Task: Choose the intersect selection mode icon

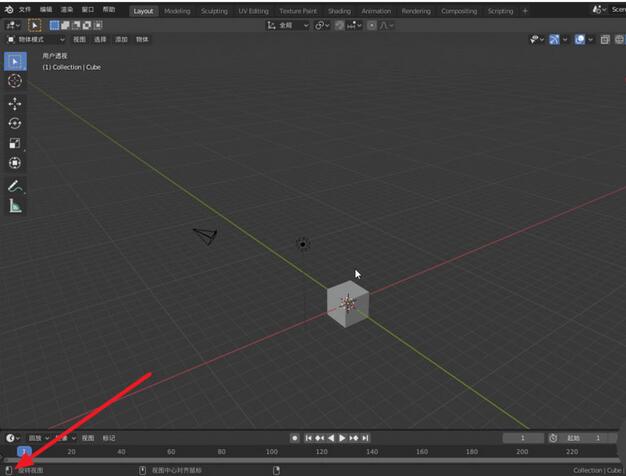Action: click(x=97, y=26)
